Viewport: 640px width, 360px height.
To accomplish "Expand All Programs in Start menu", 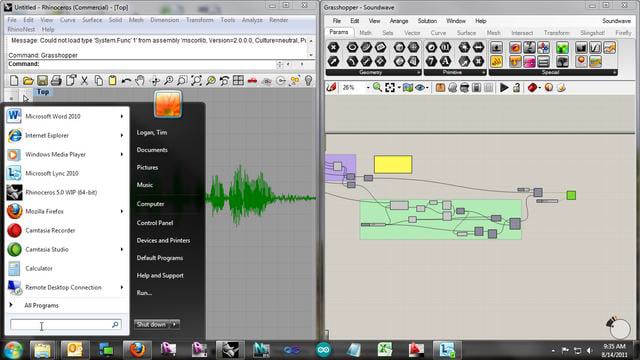I will point(41,305).
